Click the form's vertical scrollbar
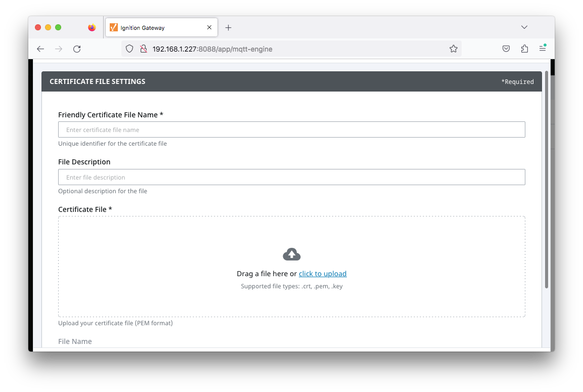This screenshot has height=392, width=583. [x=547, y=179]
